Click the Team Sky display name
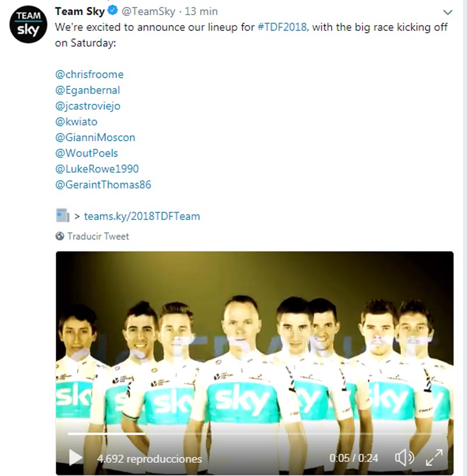This screenshot has height=476, width=467. click(x=79, y=11)
